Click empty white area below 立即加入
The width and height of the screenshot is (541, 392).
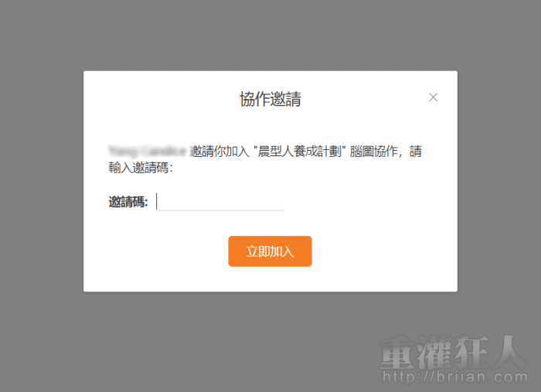click(270, 279)
